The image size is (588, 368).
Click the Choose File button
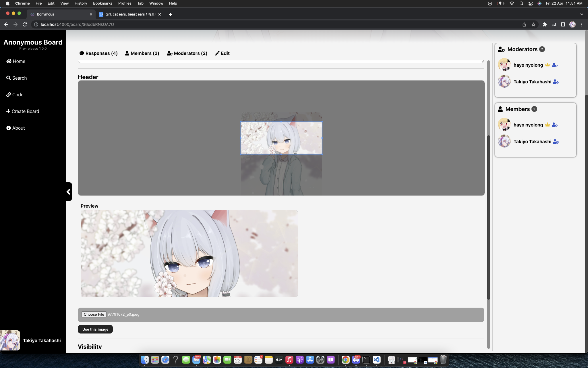[94, 314]
